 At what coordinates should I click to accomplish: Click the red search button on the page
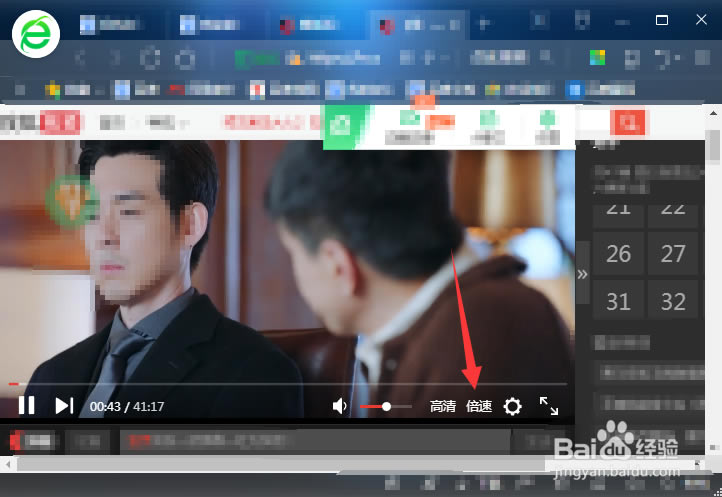[x=627, y=122]
